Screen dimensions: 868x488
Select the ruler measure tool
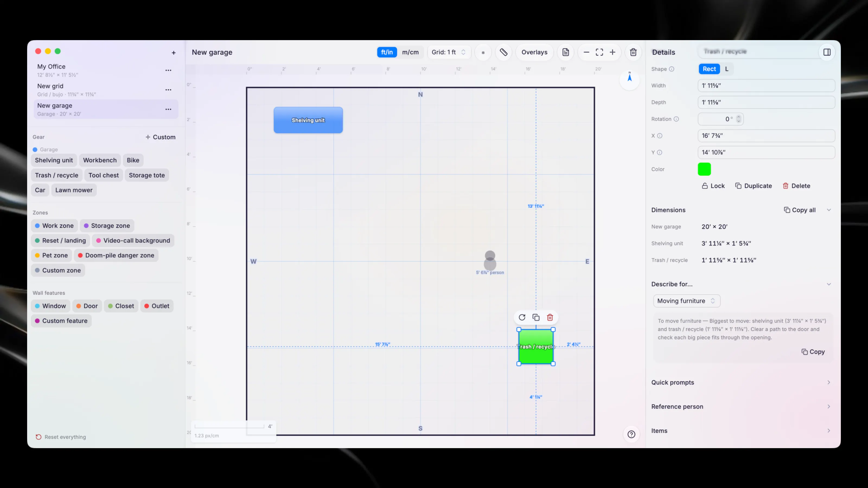(503, 52)
